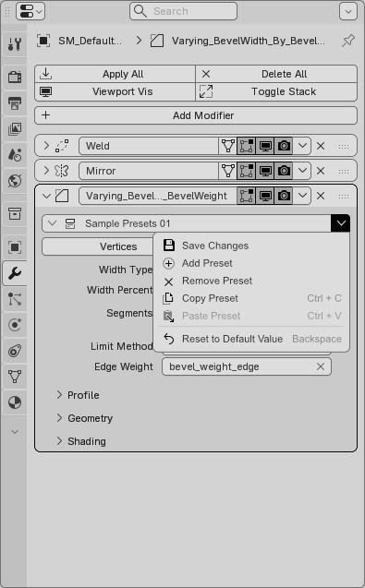Image resolution: width=365 pixels, height=588 pixels.
Task: Open the Output properties tab
Action: pyautogui.click(x=15, y=103)
